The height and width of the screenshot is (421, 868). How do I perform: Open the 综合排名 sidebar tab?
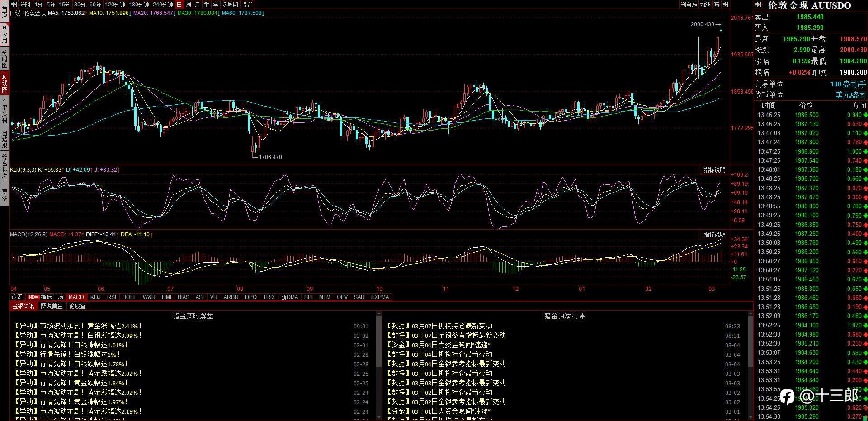click(x=5, y=167)
